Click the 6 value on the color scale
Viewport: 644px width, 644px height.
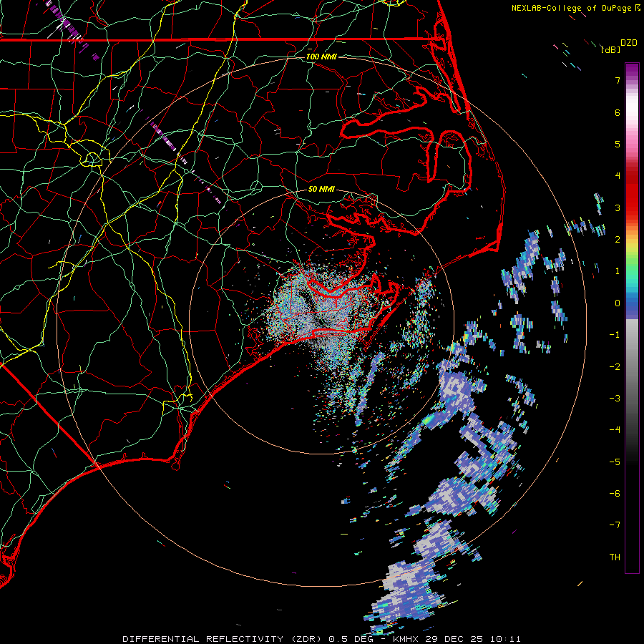[x=618, y=112]
